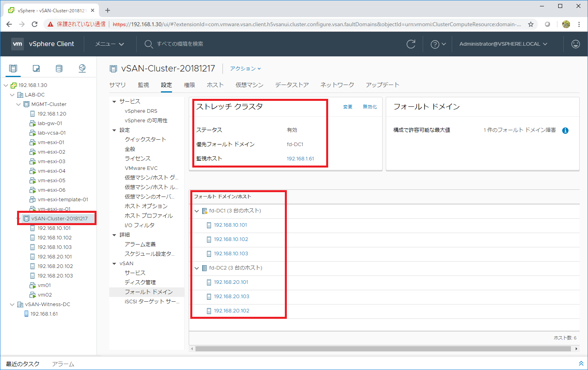This screenshot has width=588, height=370.
Task: Click the horizontal scrollbar under host table
Action: 383,349
